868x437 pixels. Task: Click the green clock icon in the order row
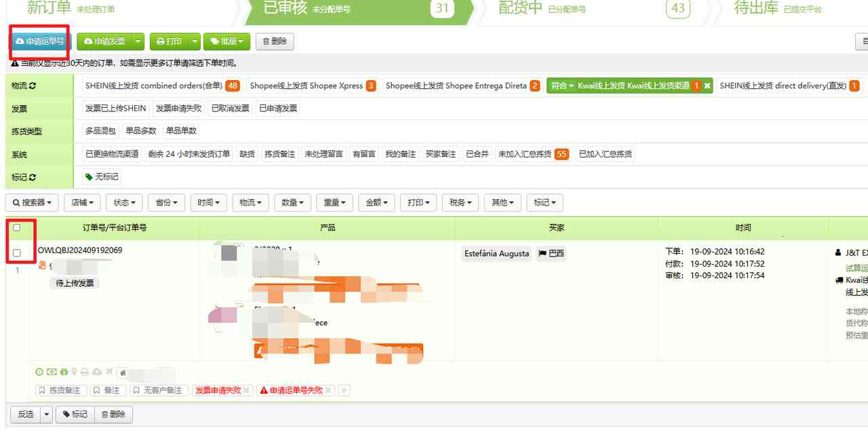(x=39, y=372)
